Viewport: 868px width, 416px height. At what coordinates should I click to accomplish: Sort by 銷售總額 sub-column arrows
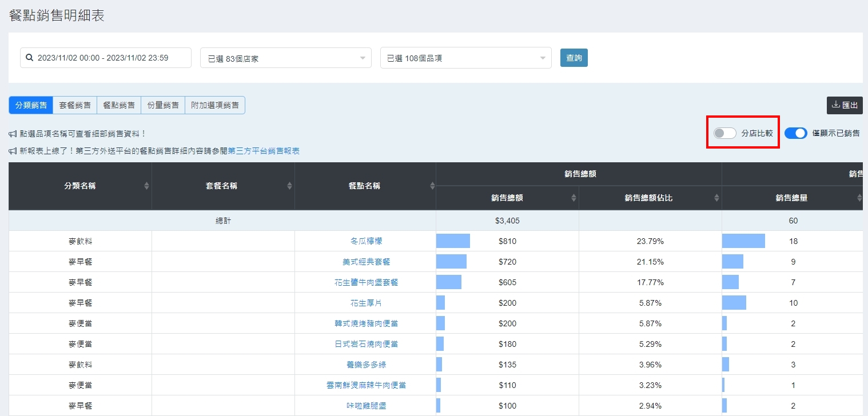tap(574, 198)
